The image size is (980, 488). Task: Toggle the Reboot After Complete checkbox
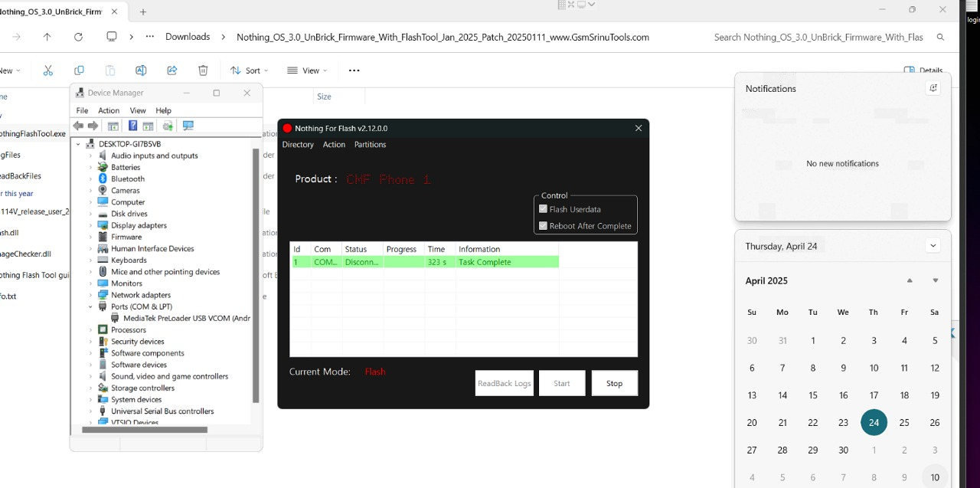click(x=544, y=226)
